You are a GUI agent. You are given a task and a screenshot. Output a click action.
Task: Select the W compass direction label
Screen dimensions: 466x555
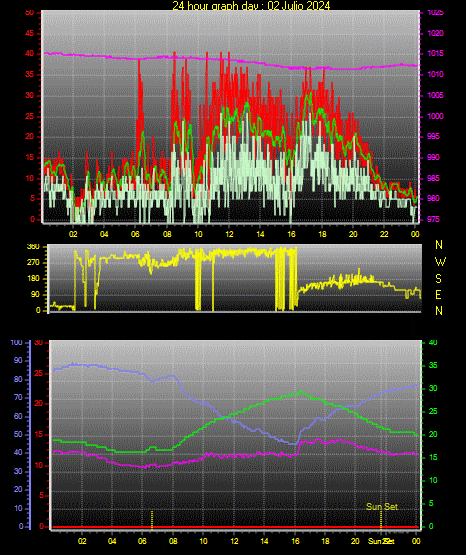tap(440, 262)
